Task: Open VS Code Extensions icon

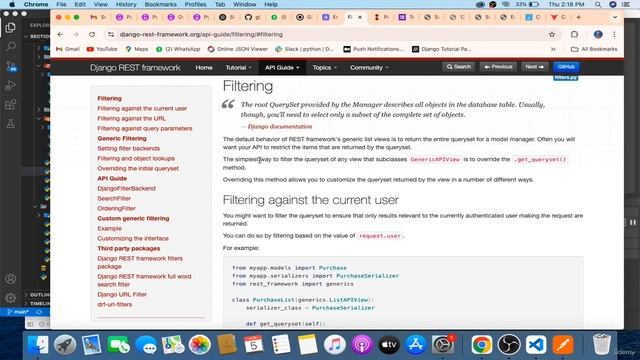Action: 11,104
